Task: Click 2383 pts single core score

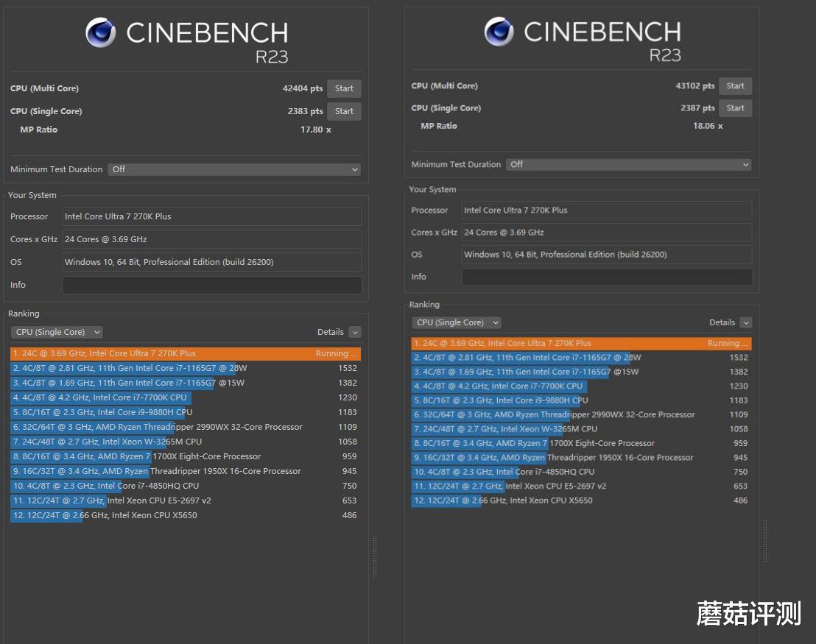Action: coord(305,111)
